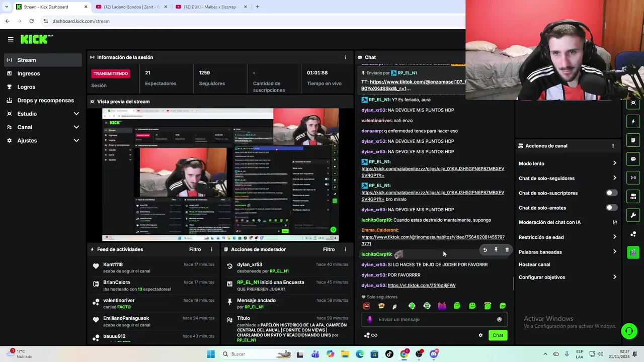Open Emma_Calderoni's tiktok video link
The height and width of the screenshot is (362, 644).
(433, 240)
